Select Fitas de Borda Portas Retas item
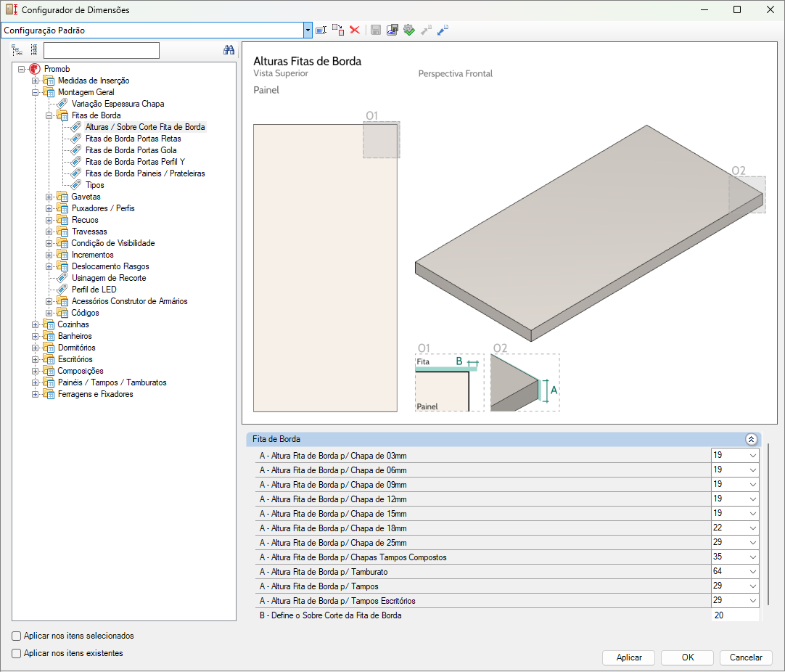785x672 pixels. click(133, 139)
